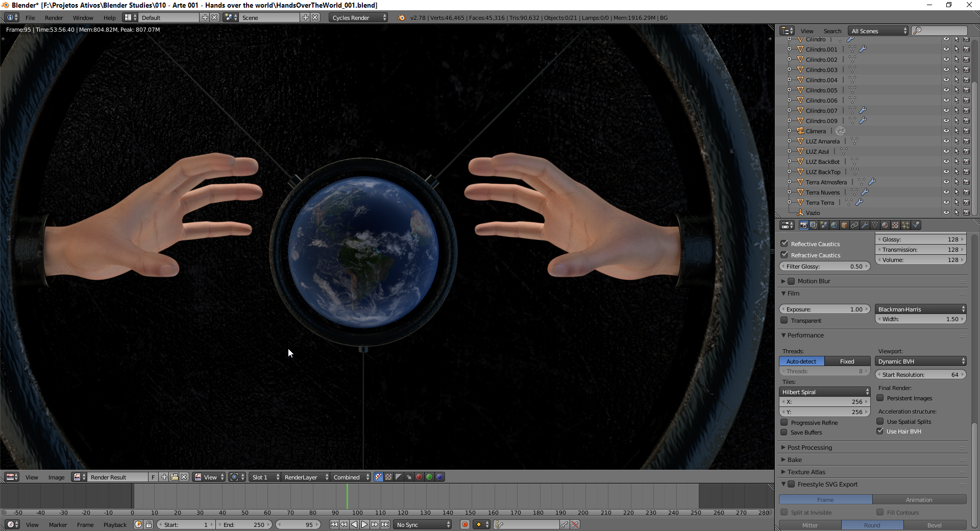Image resolution: width=980 pixels, height=531 pixels.
Task: Open the Image menu in image editor
Action: [56, 477]
